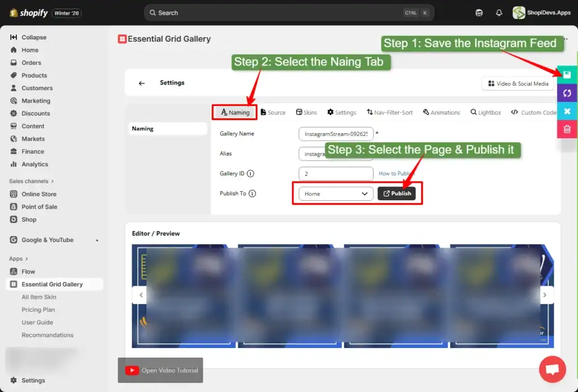Expand the Apps section in the sidebar

click(x=17, y=258)
